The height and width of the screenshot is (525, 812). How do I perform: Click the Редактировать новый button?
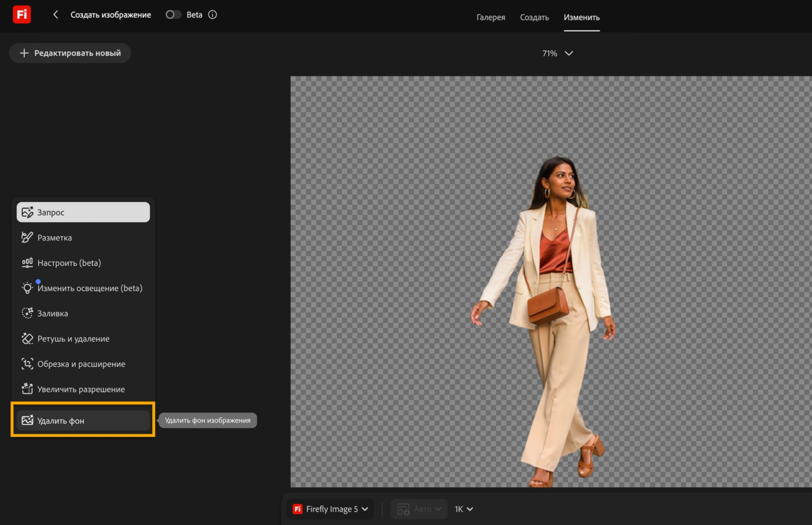70,53
